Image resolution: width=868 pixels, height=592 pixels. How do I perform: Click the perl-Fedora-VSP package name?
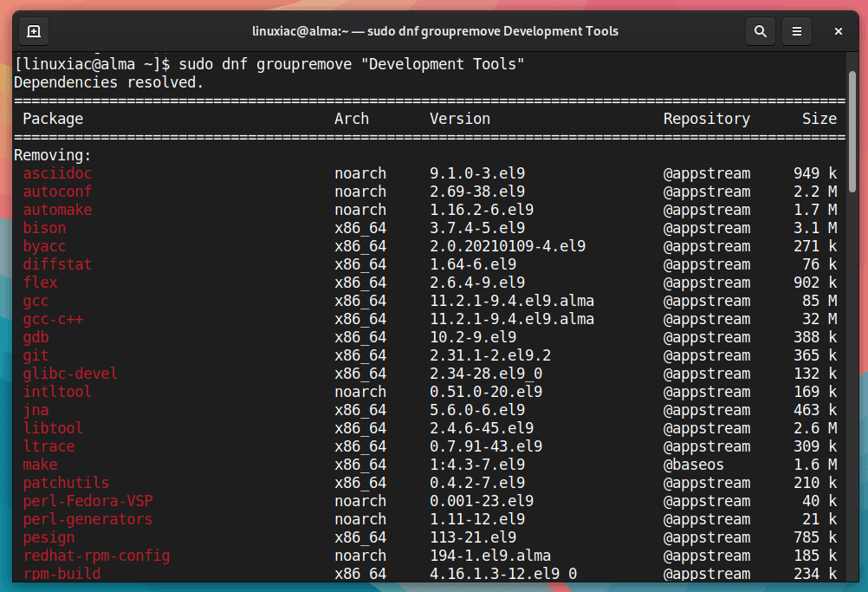tap(88, 501)
